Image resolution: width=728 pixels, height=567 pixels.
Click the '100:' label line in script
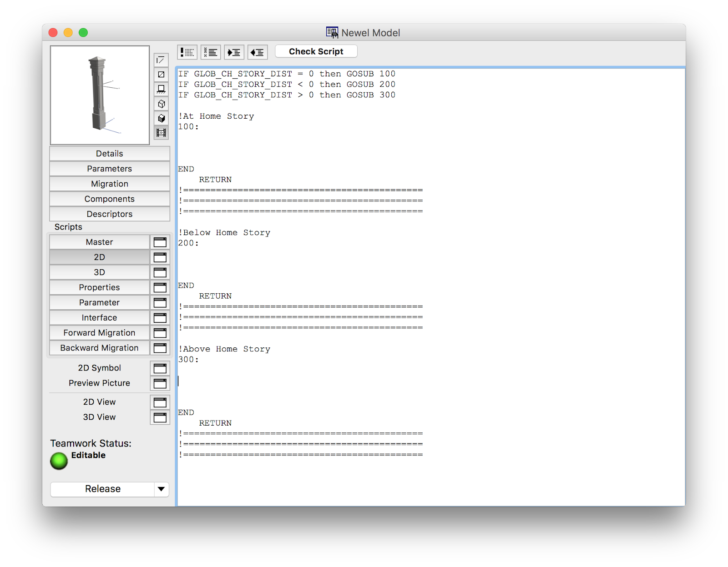(188, 127)
